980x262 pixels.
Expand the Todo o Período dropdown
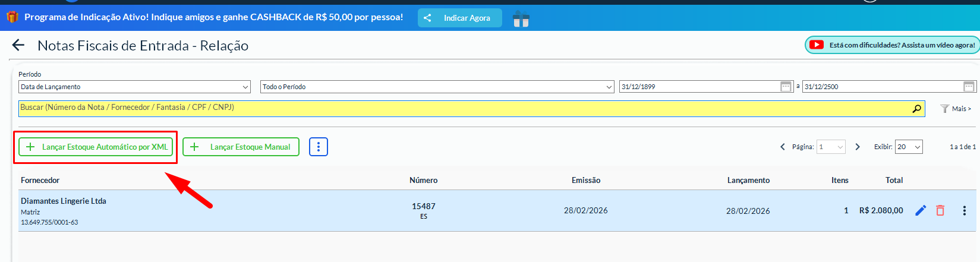(437, 87)
